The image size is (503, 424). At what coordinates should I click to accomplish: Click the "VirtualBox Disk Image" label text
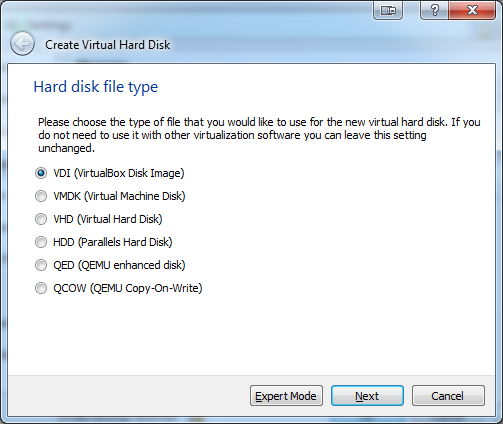(129, 173)
